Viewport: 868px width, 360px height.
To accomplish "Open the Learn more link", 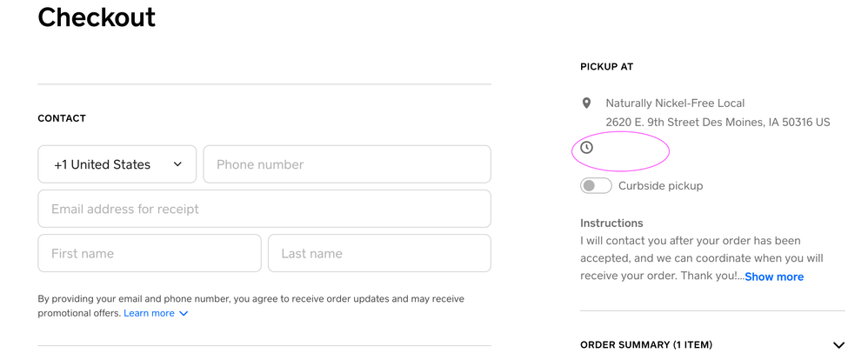I will pyautogui.click(x=149, y=313).
